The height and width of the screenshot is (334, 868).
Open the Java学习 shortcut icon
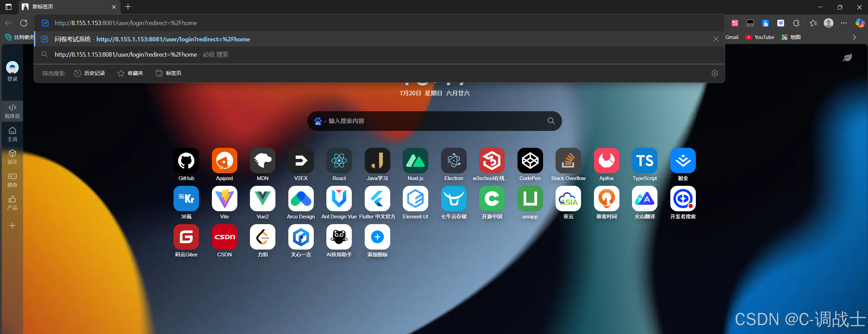tap(377, 160)
